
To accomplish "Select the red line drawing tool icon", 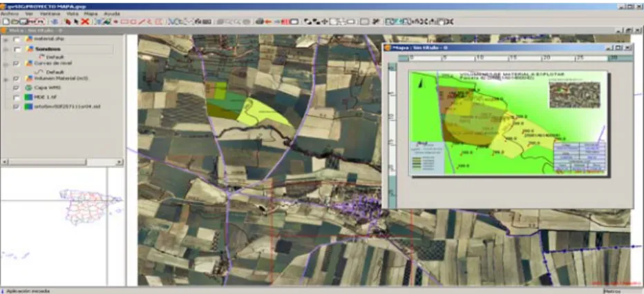I will 142,21.
